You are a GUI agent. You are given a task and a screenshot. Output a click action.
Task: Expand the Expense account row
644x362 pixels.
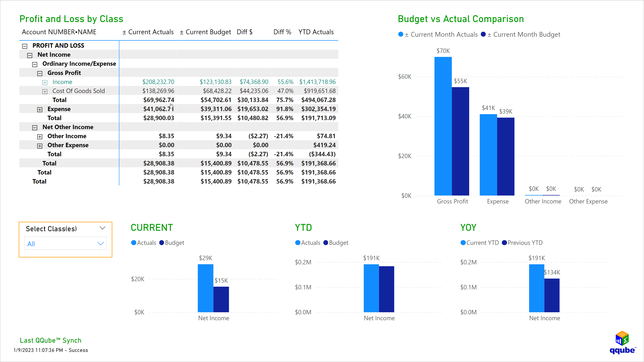(x=40, y=109)
